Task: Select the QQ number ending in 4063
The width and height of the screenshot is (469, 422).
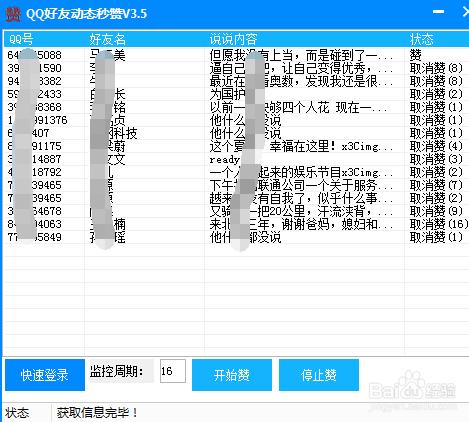Action: coord(35,224)
